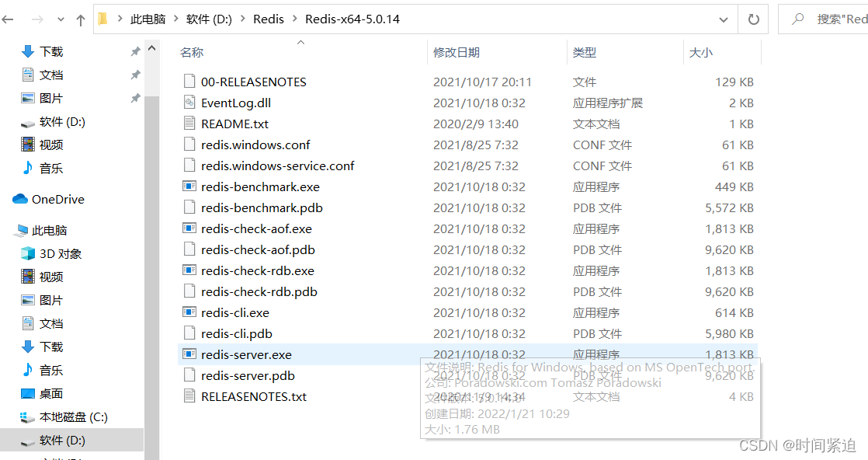This screenshot has height=460, width=868.
Task: Select redis-benchmark.exe application icon
Action: pyautogui.click(x=189, y=186)
